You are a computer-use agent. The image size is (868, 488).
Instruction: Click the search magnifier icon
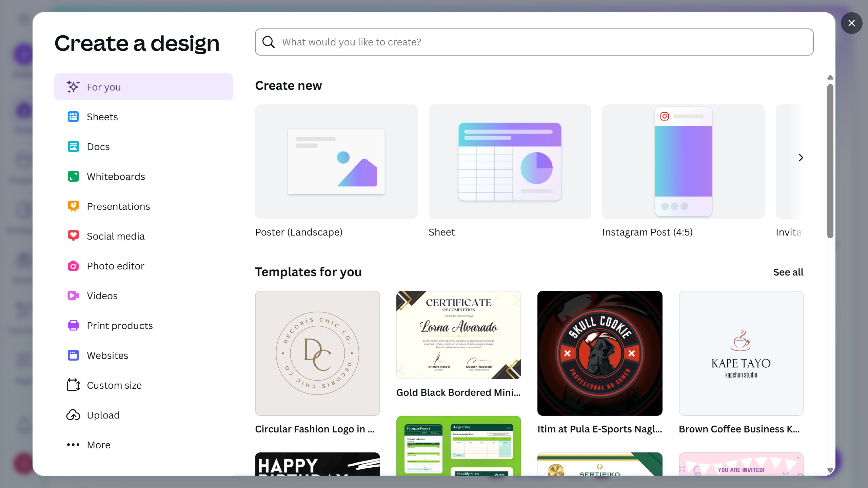[269, 42]
